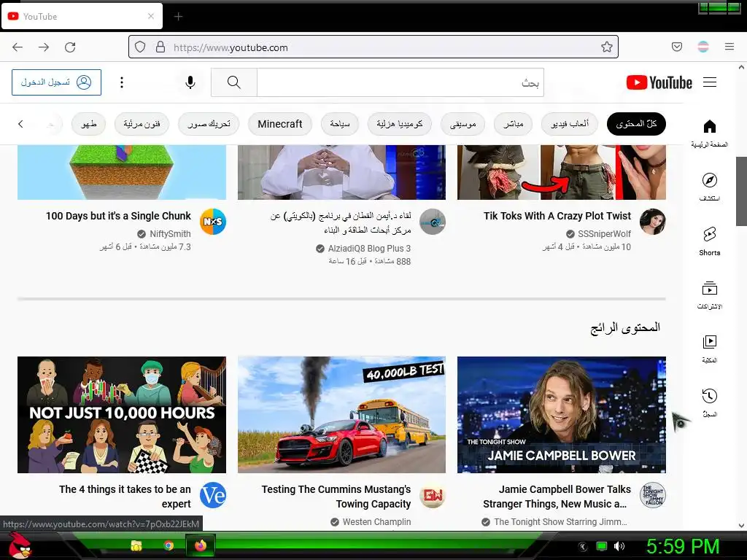Viewport: 747px width, 560px height.
Task: Click Firefox icon in the taskbar
Action: click(201, 545)
